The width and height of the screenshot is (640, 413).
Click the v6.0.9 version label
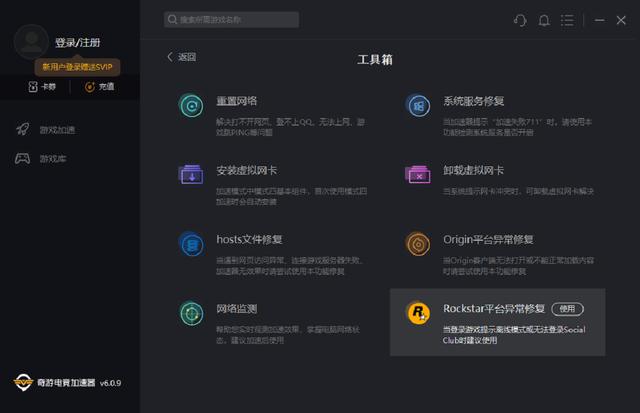[110, 383]
